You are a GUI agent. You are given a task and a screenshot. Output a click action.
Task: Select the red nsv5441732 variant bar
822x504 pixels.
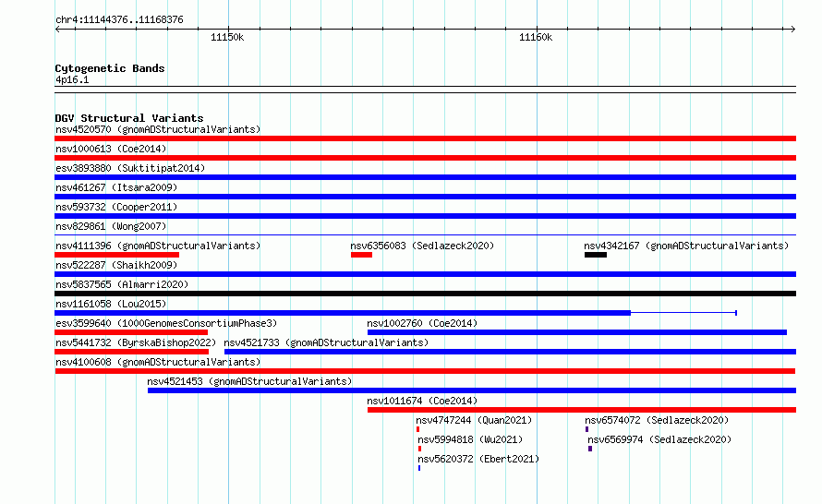pyautogui.click(x=131, y=352)
